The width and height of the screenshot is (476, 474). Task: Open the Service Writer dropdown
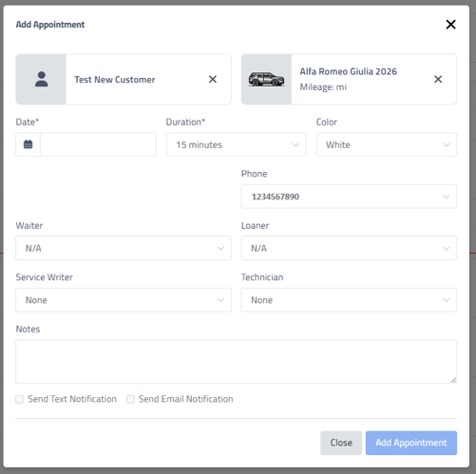point(124,300)
